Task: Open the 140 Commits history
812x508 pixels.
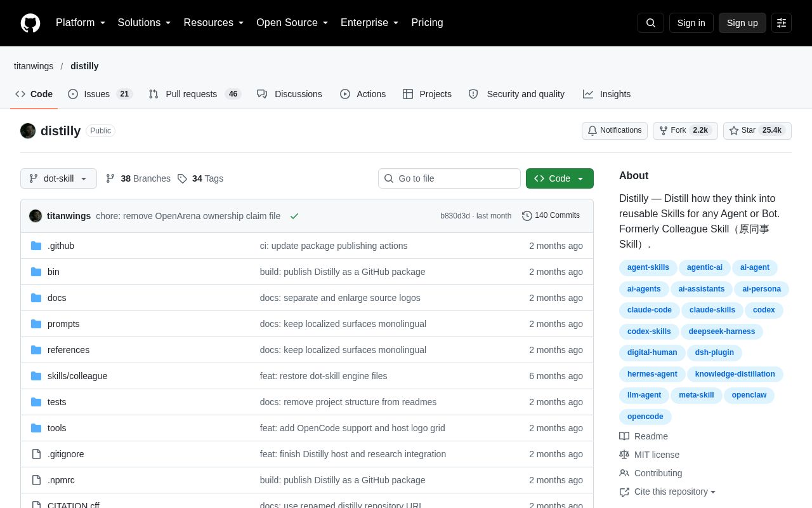Action: coord(551,216)
